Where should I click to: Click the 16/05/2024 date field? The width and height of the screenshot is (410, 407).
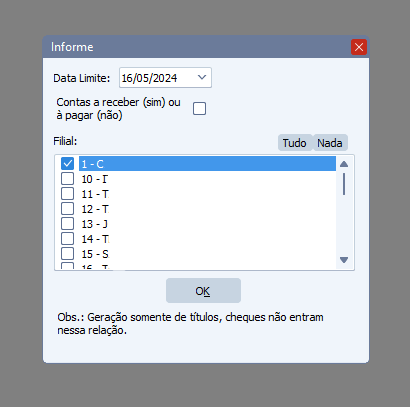pos(165,78)
